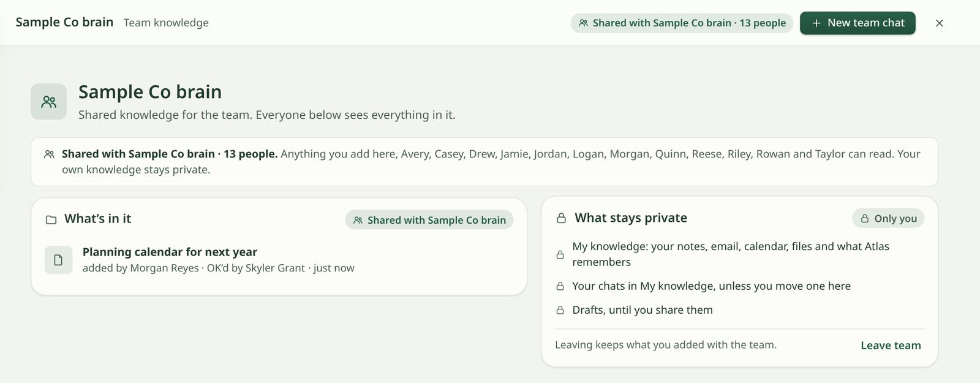Click the lock icon beside What stays private
This screenshot has height=383, width=980.
pyautogui.click(x=561, y=218)
